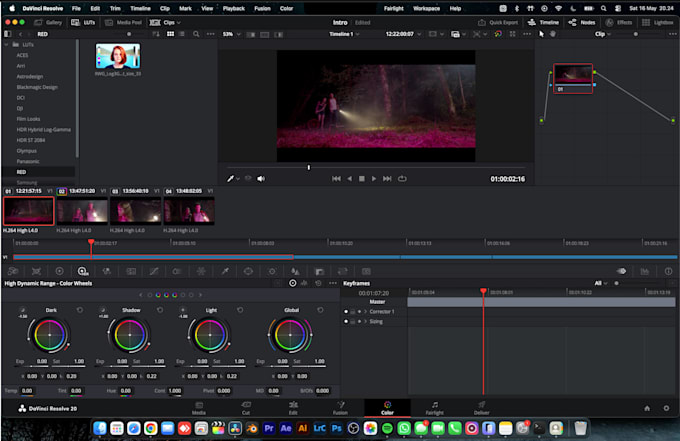This screenshot has width=680, height=441.
Task: Open the Information panel icon
Action: click(x=668, y=271)
